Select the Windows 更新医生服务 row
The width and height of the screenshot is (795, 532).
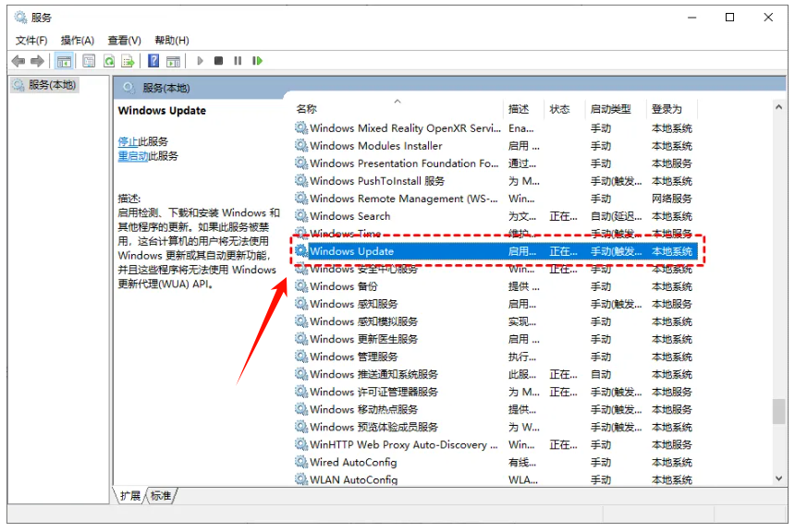coord(494,339)
